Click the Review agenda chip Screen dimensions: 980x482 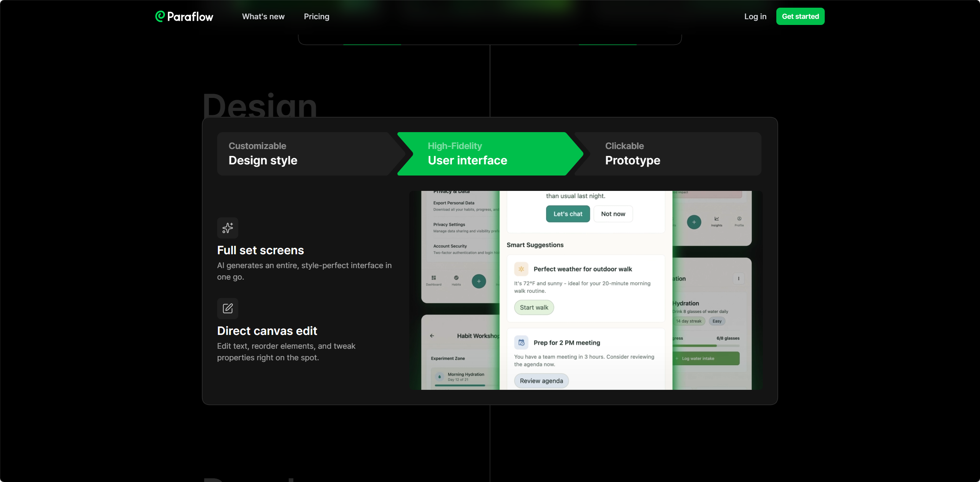(x=541, y=381)
